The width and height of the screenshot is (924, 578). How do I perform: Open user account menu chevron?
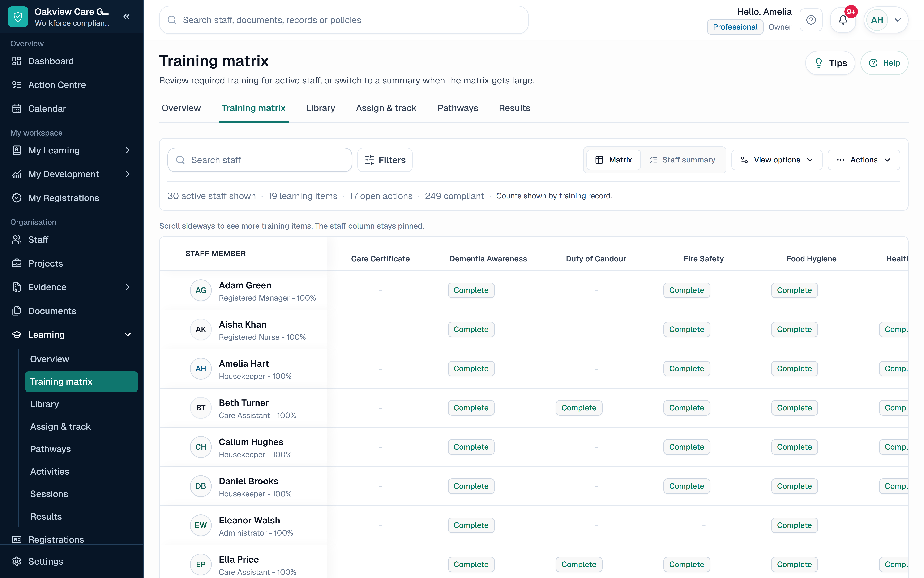click(898, 20)
